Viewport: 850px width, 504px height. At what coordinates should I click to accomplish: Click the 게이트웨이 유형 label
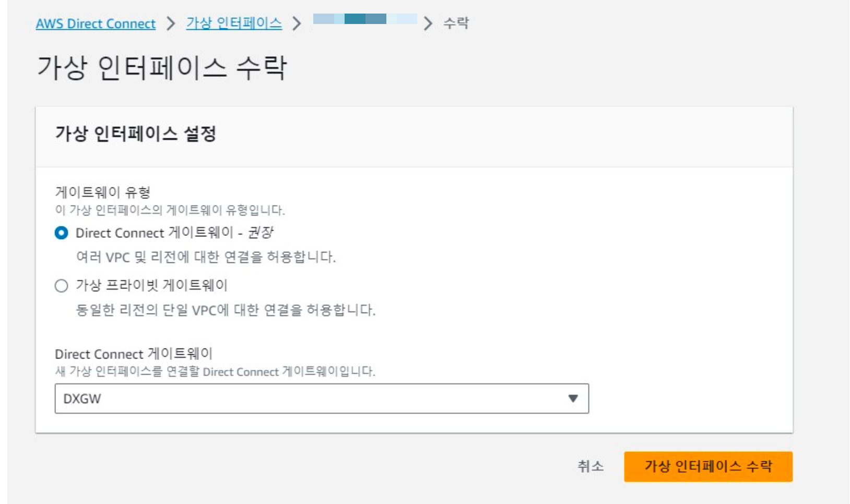click(x=103, y=192)
